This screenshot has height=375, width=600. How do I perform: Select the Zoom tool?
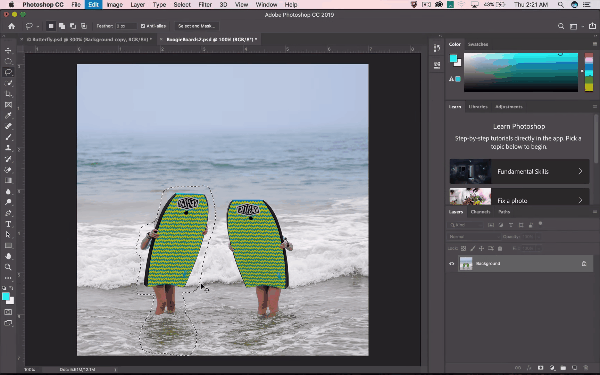pos(8,267)
